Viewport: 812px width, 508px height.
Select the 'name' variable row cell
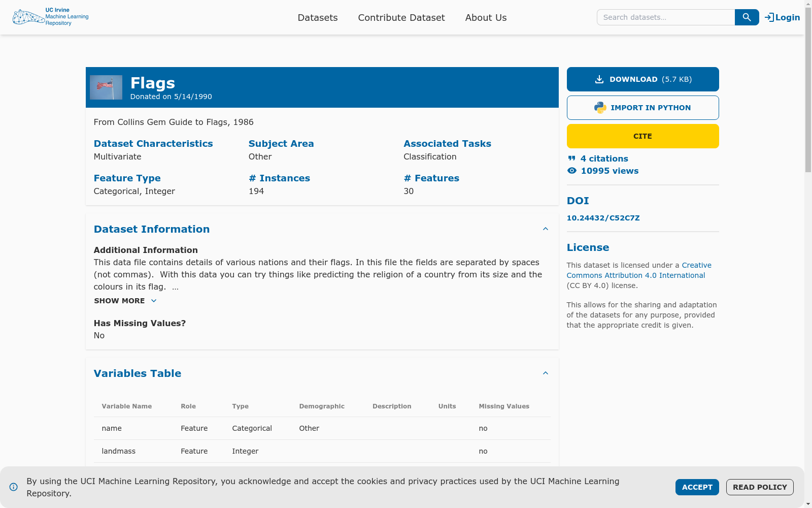[x=112, y=428]
